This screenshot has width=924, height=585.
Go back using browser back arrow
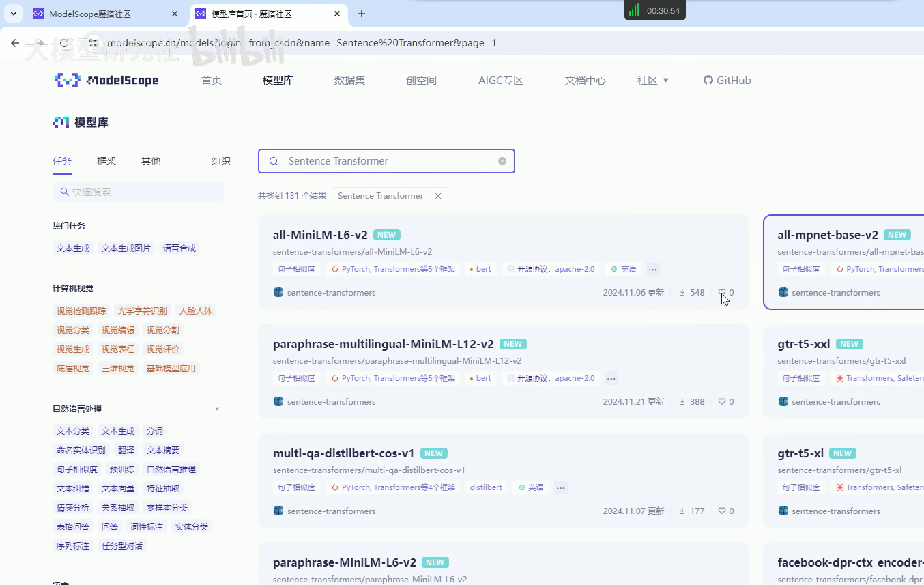pyautogui.click(x=15, y=42)
